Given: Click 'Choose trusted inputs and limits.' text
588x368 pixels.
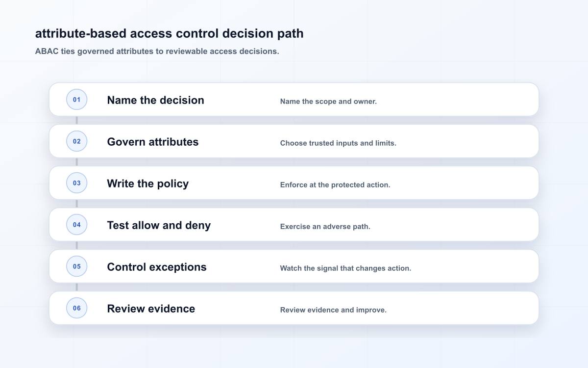Looking at the screenshot, I should [x=338, y=143].
